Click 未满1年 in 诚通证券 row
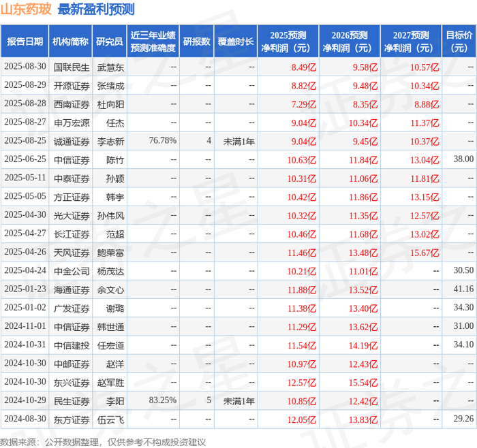Viewport: 477px width, 448px height. click(x=238, y=142)
